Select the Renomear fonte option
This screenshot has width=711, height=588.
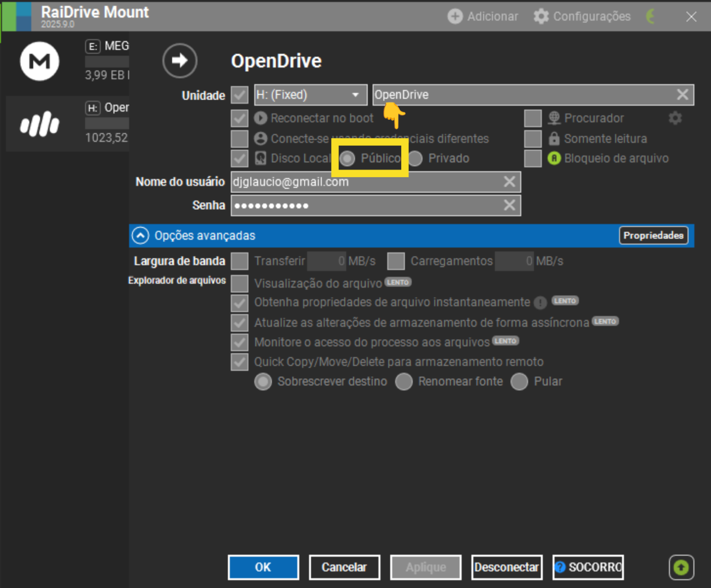[x=404, y=382]
